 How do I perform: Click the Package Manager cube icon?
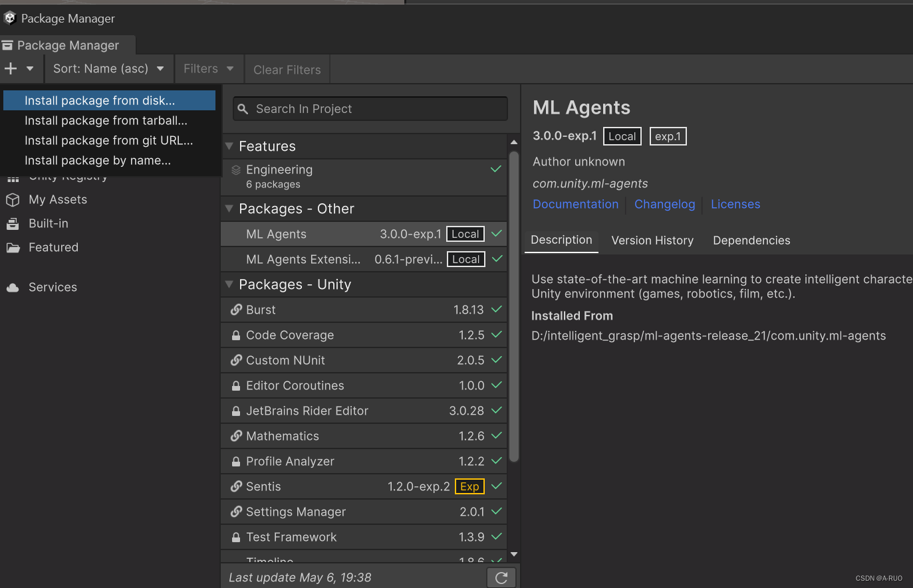click(x=9, y=18)
